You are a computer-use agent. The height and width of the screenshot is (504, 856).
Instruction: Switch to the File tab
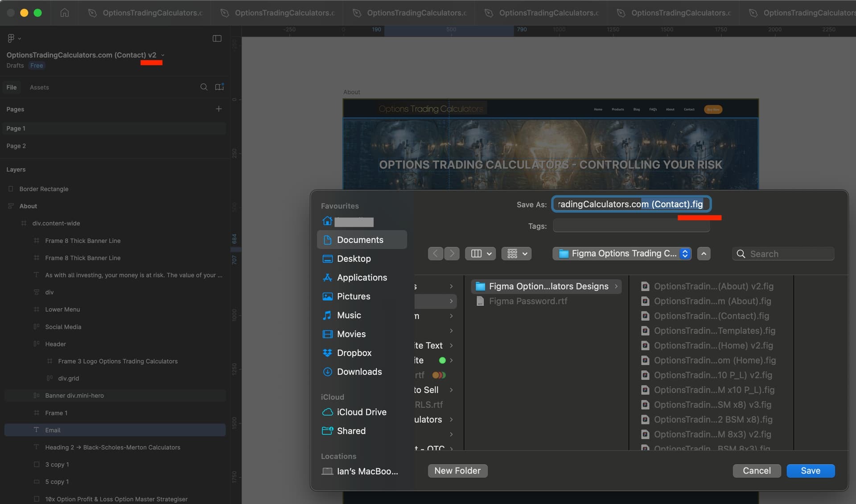[12, 87]
